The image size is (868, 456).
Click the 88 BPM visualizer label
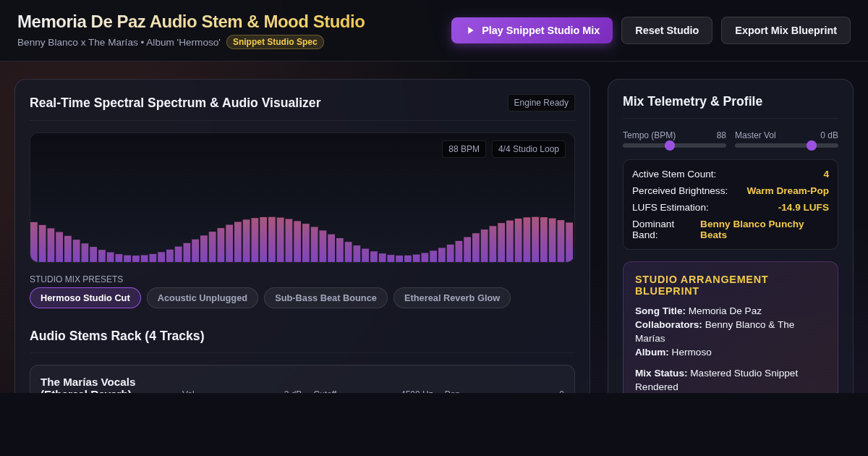(464, 149)
